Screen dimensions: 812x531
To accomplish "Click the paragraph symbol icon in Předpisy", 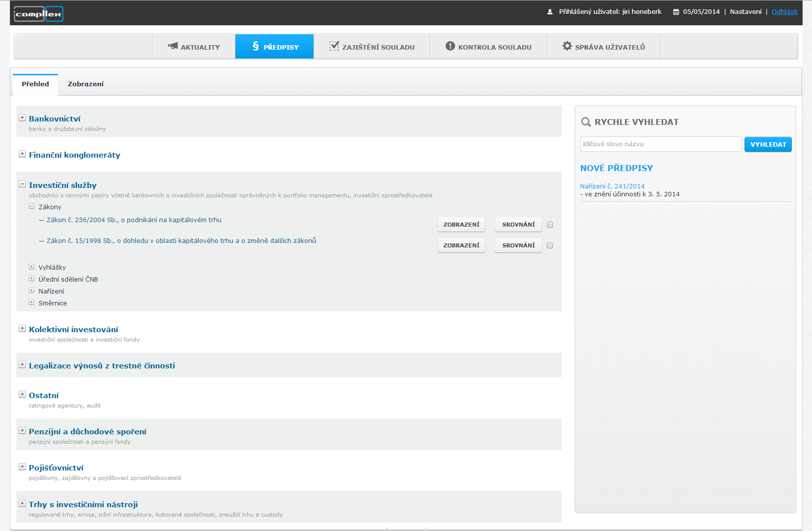I will 256,46.
